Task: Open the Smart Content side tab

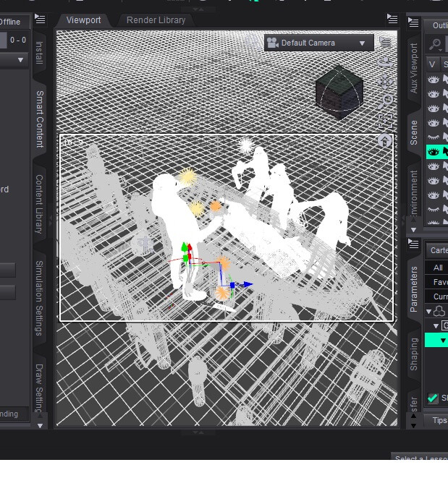Action: point(40,119)
